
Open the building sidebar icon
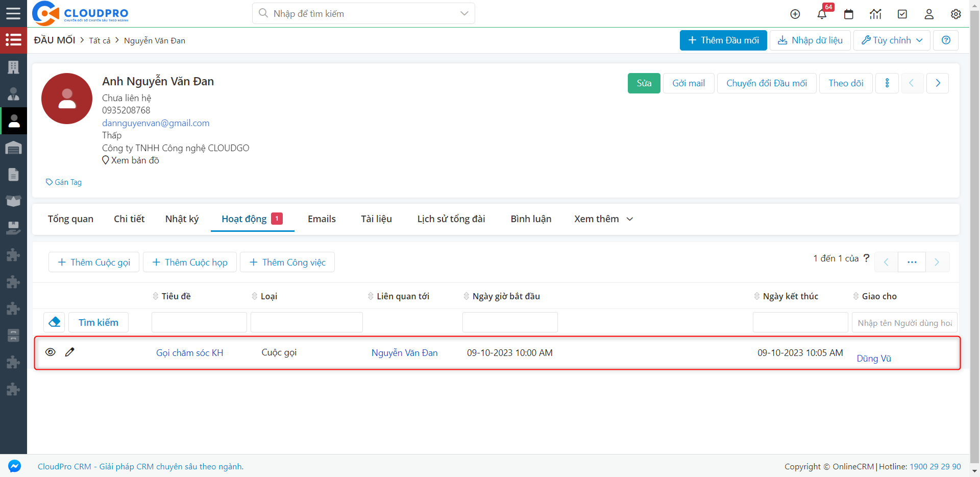click(13, 67)
